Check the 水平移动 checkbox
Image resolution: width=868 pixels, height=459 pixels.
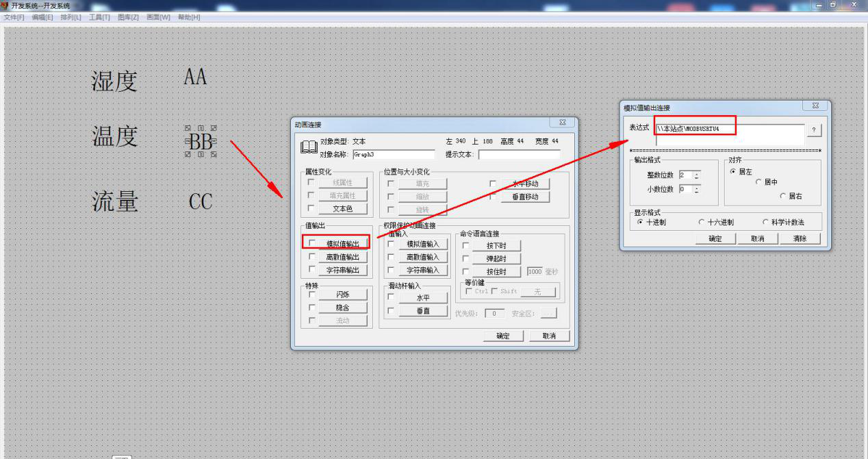pyautogui.click(x=493, y=184)
